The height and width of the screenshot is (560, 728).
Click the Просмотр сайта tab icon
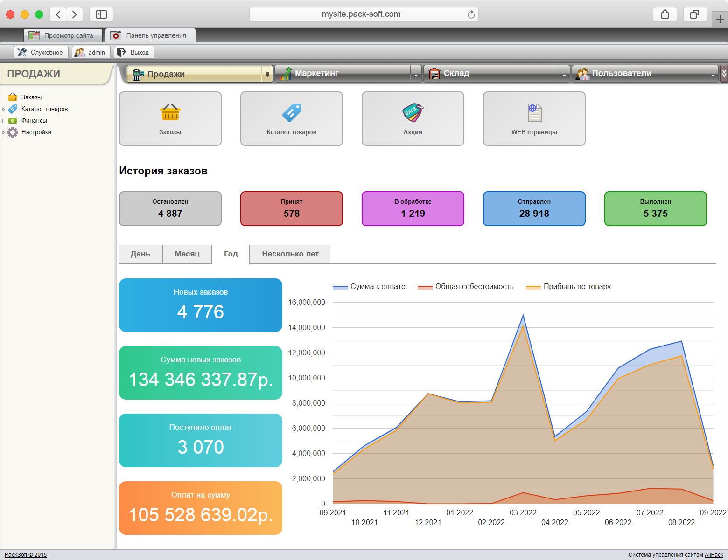click(34, 35)
